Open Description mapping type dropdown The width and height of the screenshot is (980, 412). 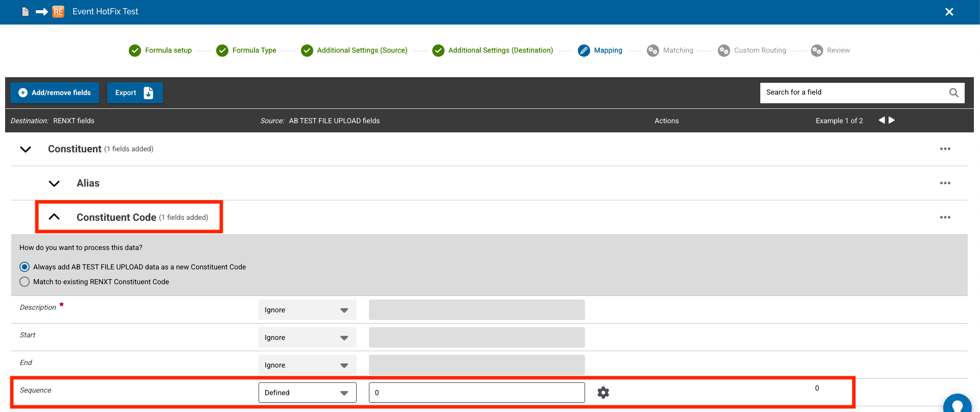click(308, 310)
